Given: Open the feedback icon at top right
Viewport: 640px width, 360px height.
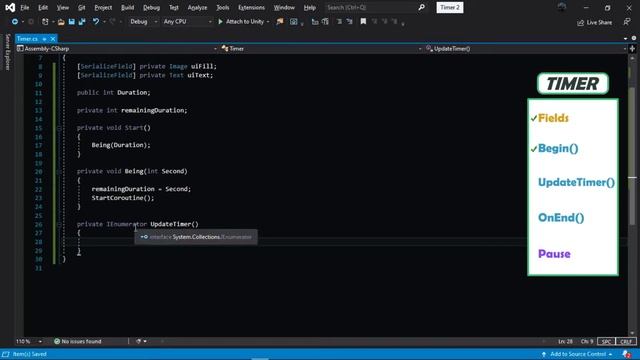Looking at the screenshot, I should [x=627, y=22].
